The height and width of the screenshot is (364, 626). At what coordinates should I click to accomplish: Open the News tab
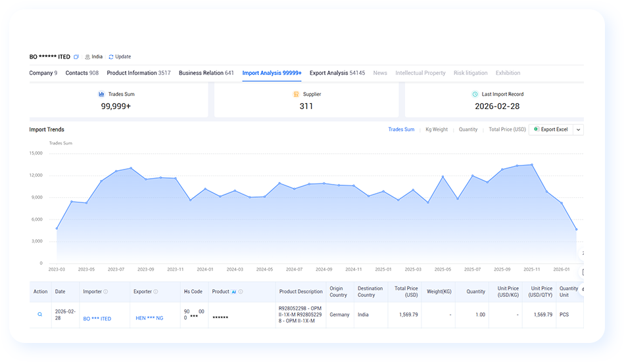pos(380,73)
